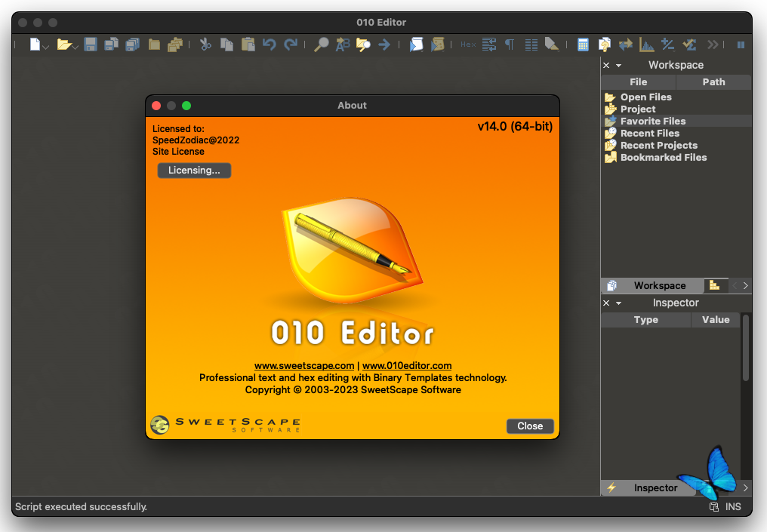
Task: Click the Inspector vertical scrollbar
Action: click(745, 348)
